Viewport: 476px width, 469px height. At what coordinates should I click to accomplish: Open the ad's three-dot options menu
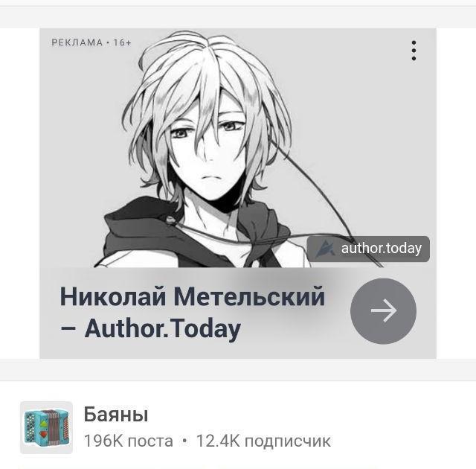[414, 51]
